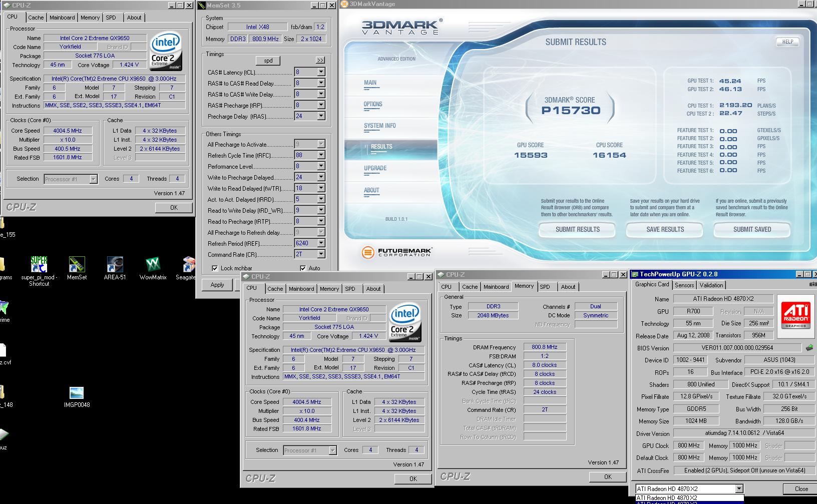This screenshot has width=817, height=504.
Task: Click the MemSet >> expand timings button
Action: pos(320,61)
